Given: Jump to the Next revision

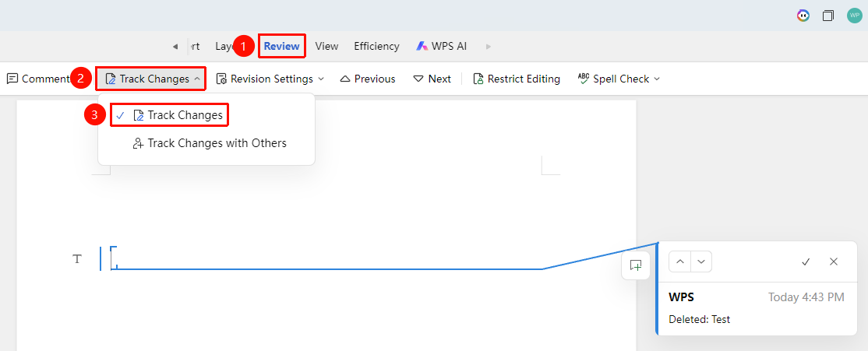Looking at the screenshot, I should point(432,79).
